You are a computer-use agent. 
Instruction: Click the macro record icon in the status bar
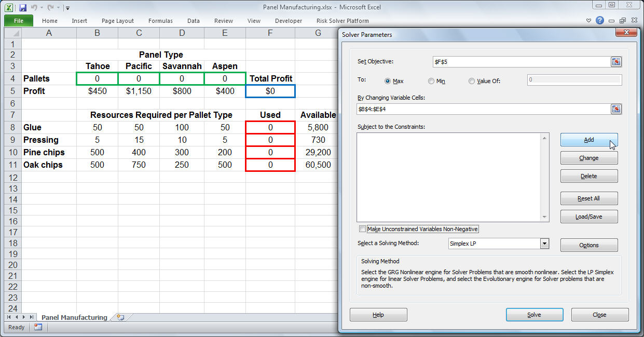[x=38, y=327]
